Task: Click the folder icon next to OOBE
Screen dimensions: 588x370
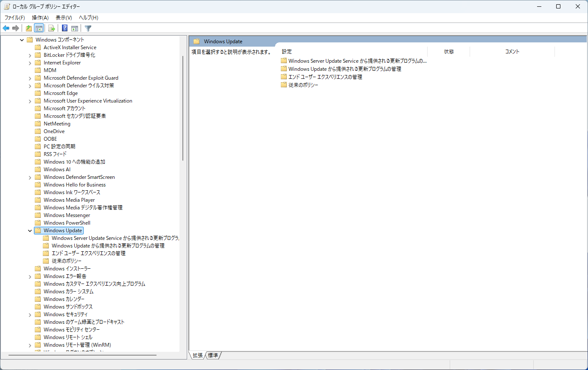Action: click(38, 139)
